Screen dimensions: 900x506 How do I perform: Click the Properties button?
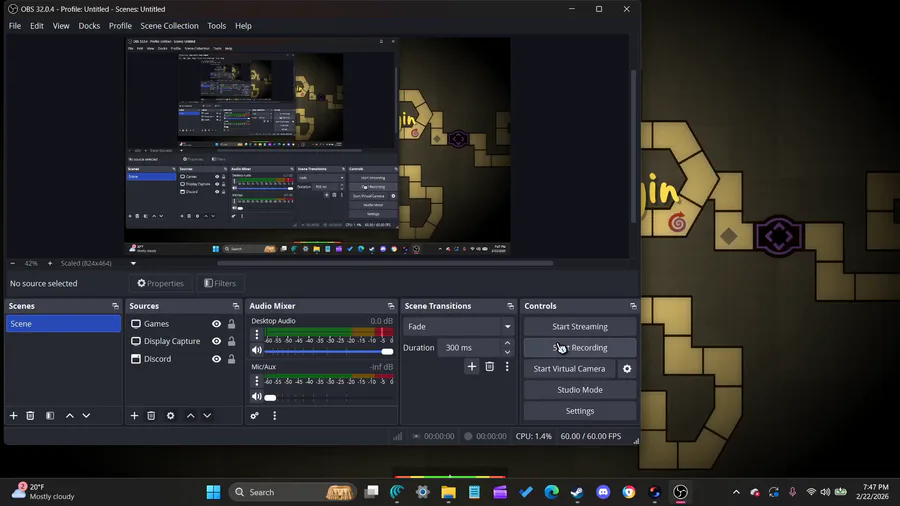[161, 283]
